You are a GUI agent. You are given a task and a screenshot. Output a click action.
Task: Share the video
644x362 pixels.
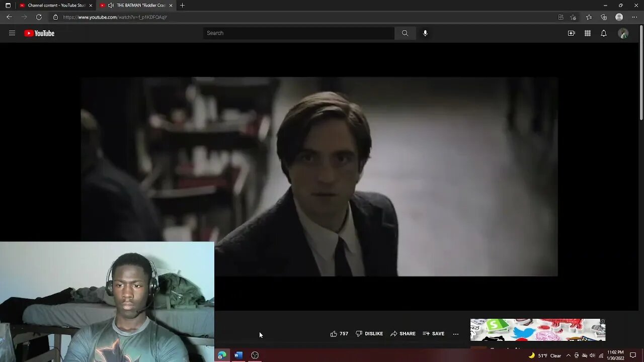[403, 334]
